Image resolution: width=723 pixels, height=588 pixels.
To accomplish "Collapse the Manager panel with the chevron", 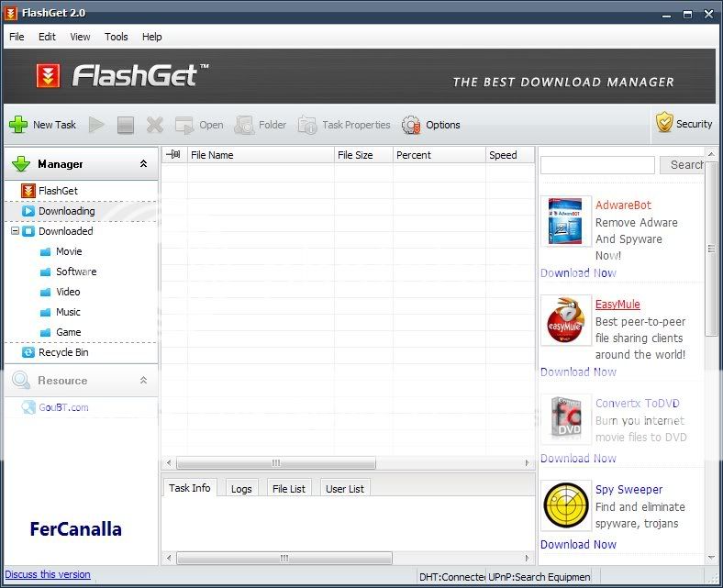I will point(143,163).
